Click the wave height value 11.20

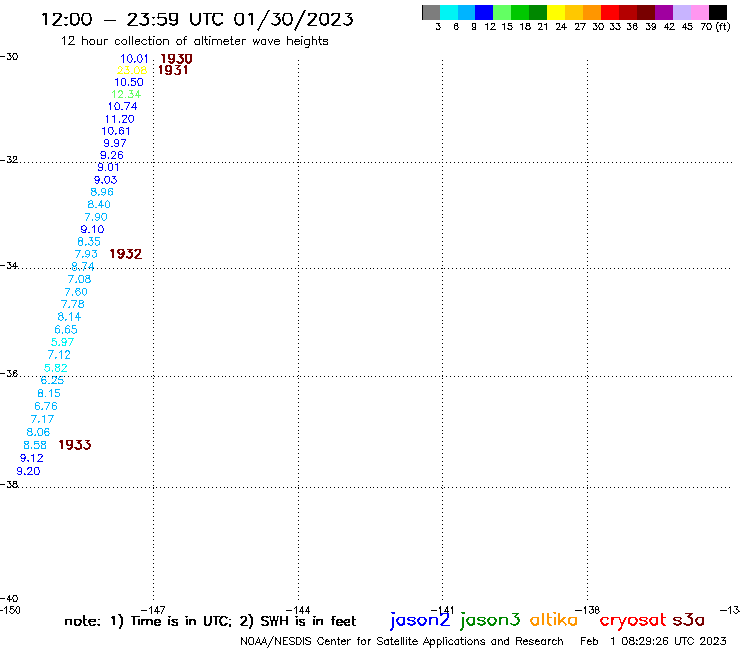pyautogui.click(x=120, y=119)
